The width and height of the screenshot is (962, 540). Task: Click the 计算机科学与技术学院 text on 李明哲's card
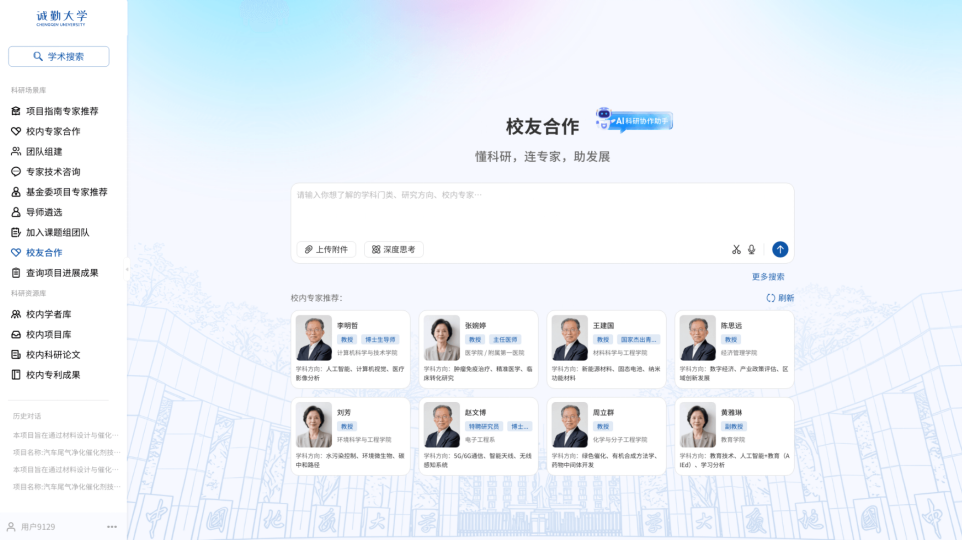[367, 353]
